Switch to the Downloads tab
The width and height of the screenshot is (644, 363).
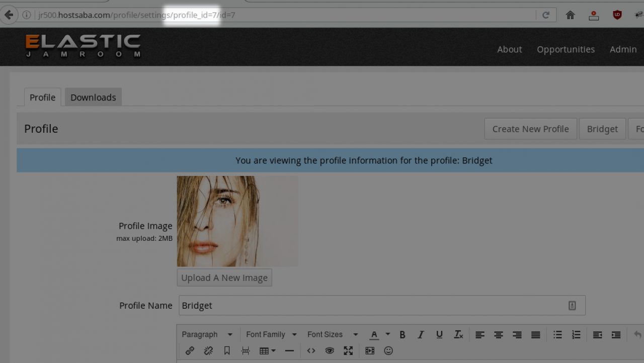93,98
